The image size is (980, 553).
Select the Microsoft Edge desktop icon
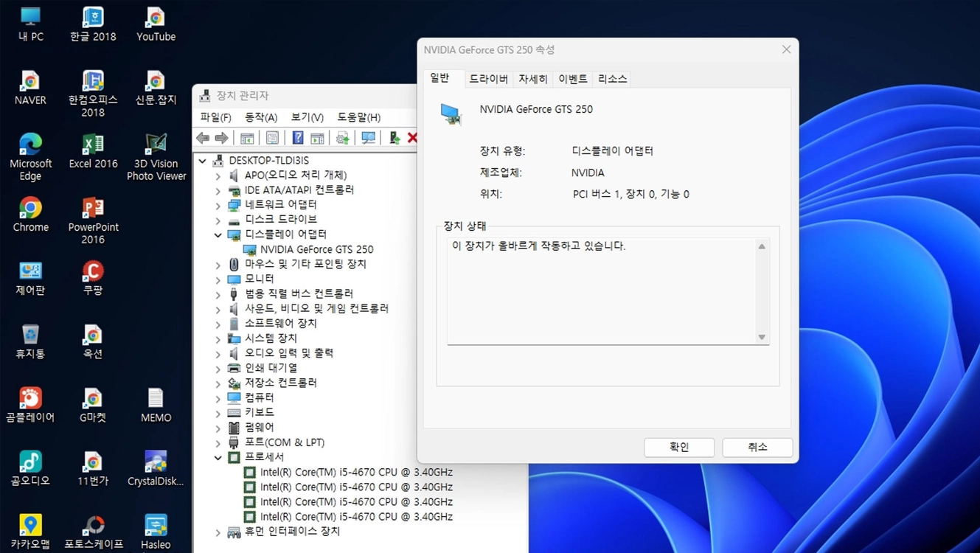(30, 157)
